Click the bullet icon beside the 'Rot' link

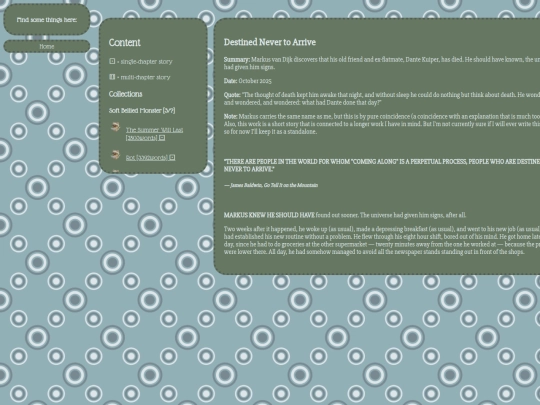pos(115,154)
